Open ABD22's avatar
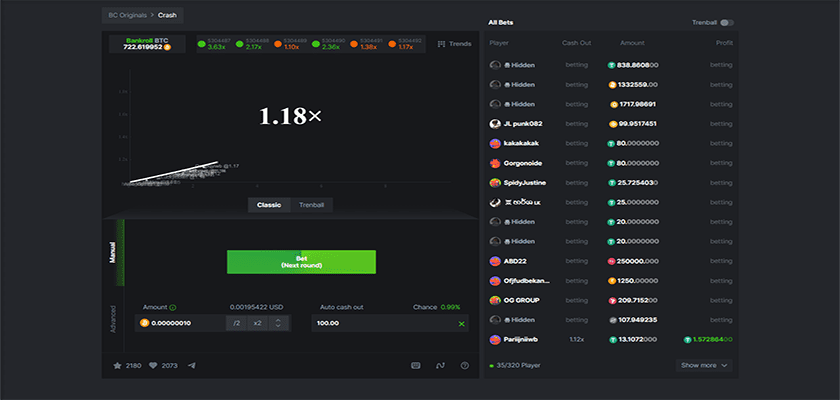Image resolution: width=840 pixels, height=400 pixels. (x=495, y=261)
